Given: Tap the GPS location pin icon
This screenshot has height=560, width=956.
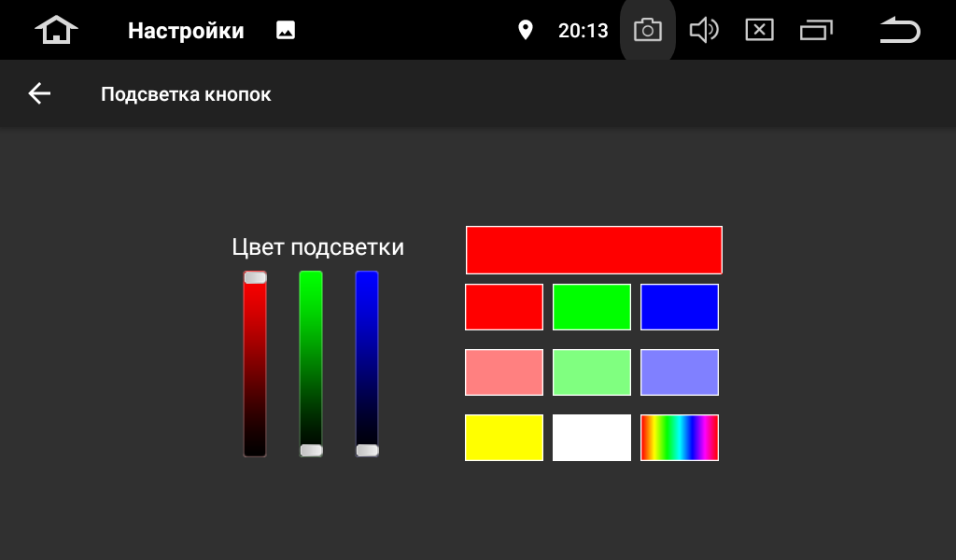Looking at the screenshot, I should (525, 30).
